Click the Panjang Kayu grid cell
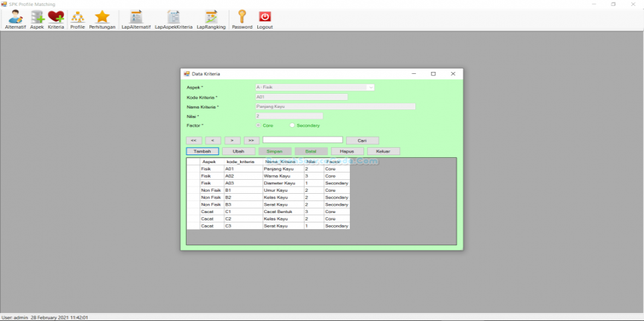This screenshot has height=321, width=644. (283, 169)
